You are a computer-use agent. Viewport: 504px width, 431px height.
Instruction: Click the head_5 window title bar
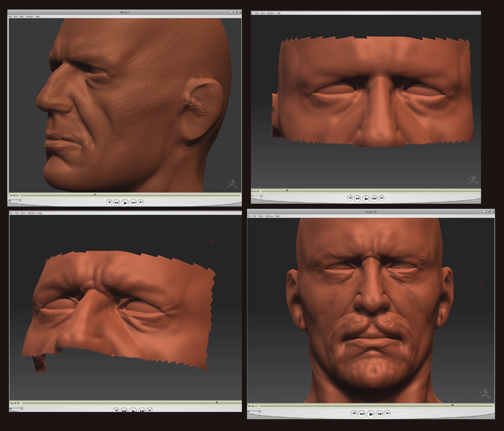click(x=125, y=12)
